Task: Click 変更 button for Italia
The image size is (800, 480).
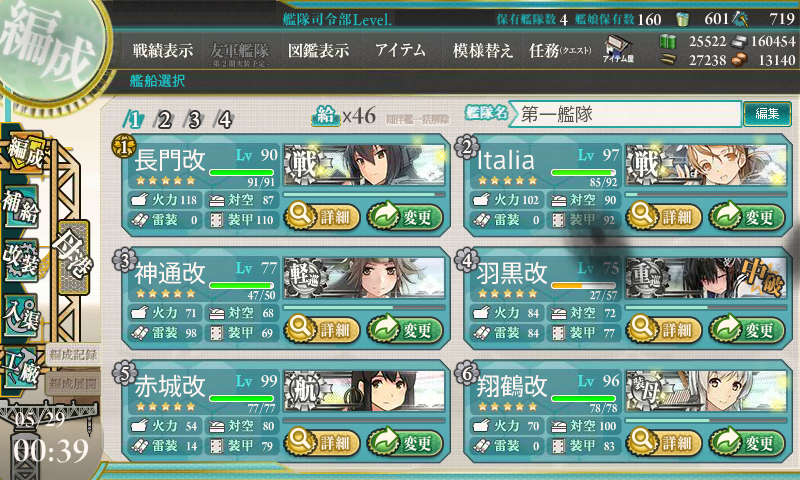Action: click(747, 216)
